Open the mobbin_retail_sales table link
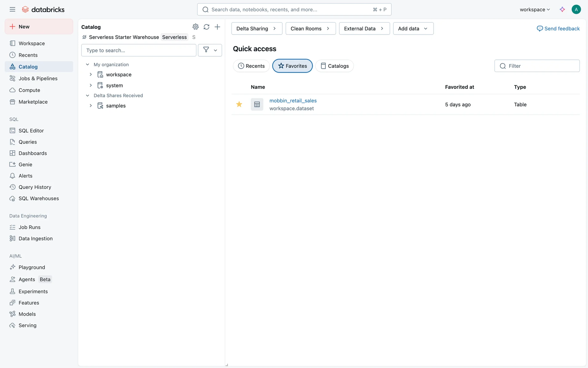This screenshot has height=368, width=588. pyautogui.click(x=293, y=101)
